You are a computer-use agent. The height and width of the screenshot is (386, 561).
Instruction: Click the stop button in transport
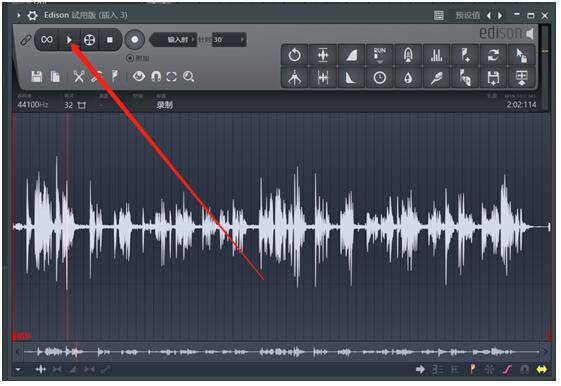(x=110, y=40)
